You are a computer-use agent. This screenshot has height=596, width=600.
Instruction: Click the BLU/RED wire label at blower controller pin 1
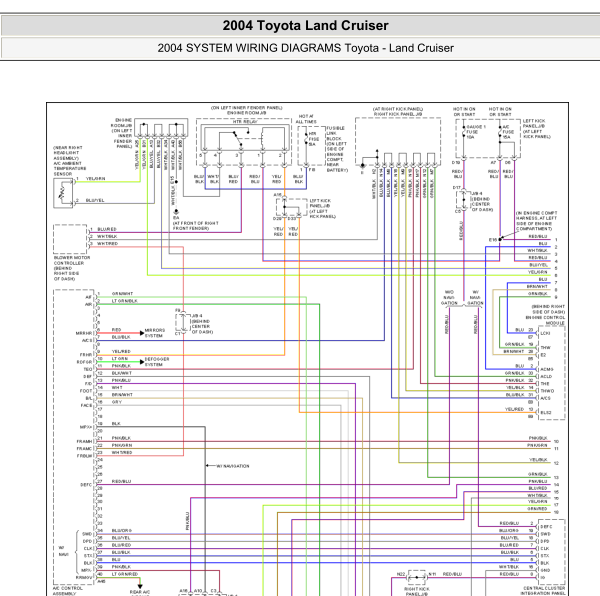(x=107, y=229)
